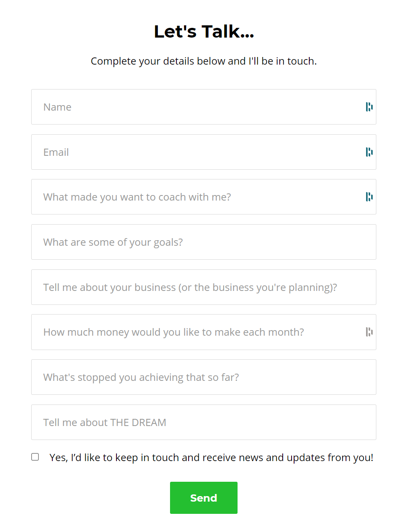Select the 'What made you want to coach' field

click(203, 197)
